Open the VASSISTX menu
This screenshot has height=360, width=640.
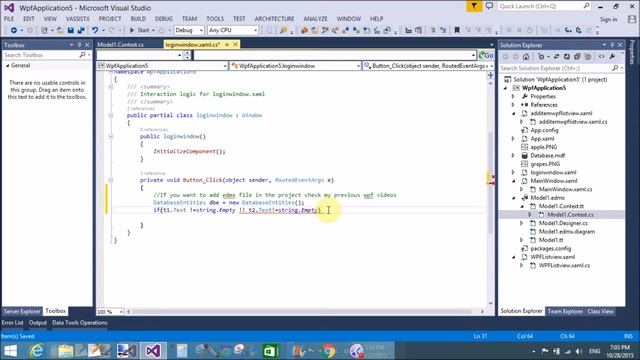pyautogui.click(x=78, y=19)
